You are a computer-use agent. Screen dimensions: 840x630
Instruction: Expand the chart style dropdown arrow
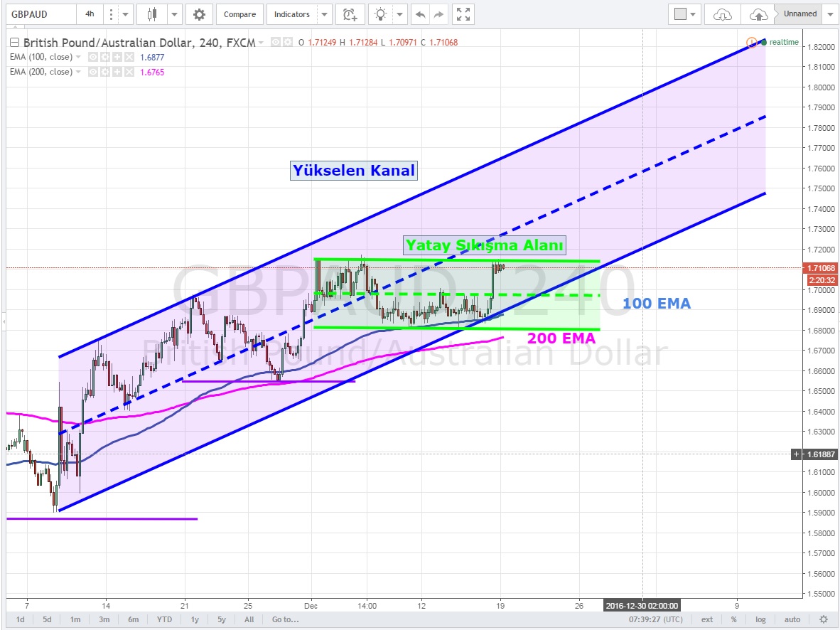pyautogui.click(x=174, y=14)
